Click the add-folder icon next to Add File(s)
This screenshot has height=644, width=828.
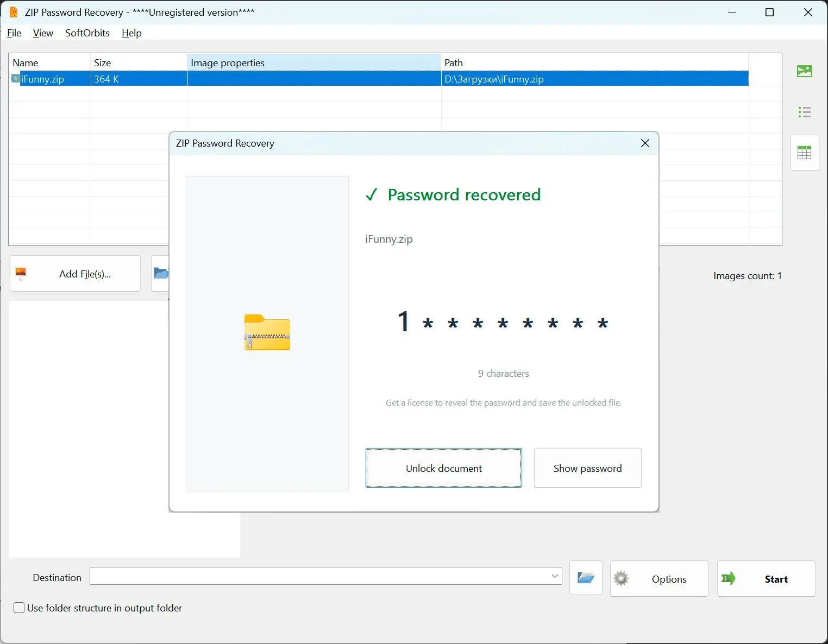(160, 273)
